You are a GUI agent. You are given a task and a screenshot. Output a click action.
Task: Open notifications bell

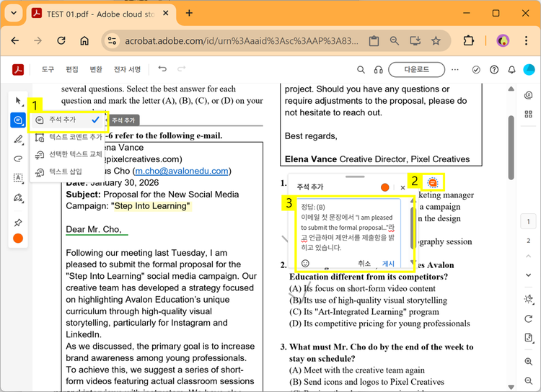511,70
